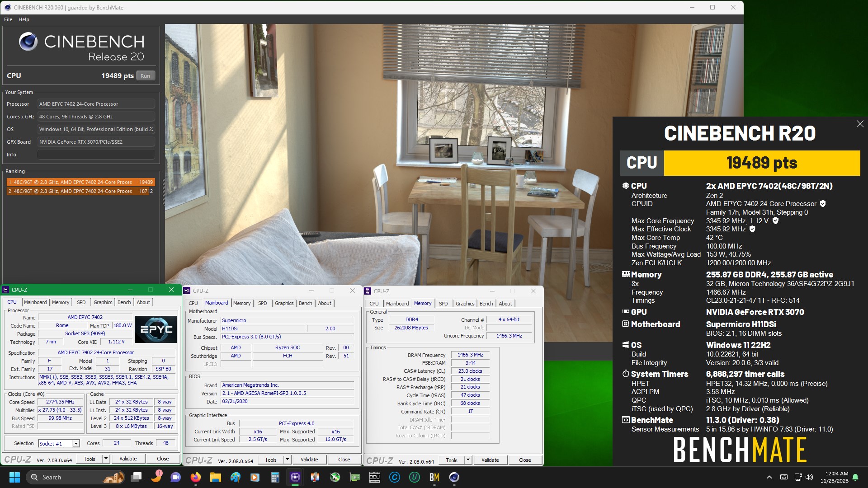Click the CPU-Z taskbar icon
868x488 pixels.
[295, 477]
